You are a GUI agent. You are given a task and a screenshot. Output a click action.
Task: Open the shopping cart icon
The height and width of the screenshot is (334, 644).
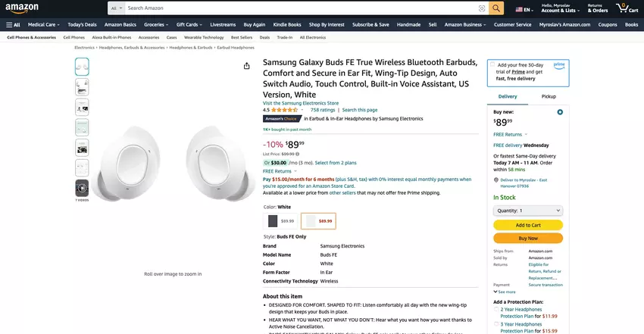click(627, 8)
